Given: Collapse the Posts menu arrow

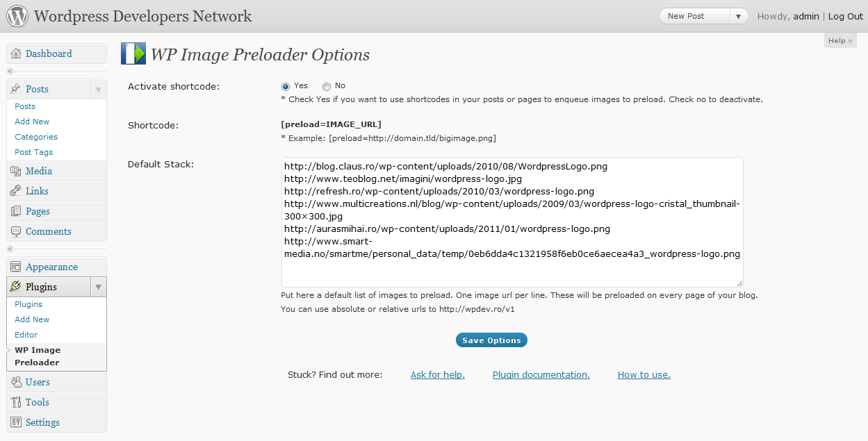Looking at the screenshot, I should tap(99, 89).
